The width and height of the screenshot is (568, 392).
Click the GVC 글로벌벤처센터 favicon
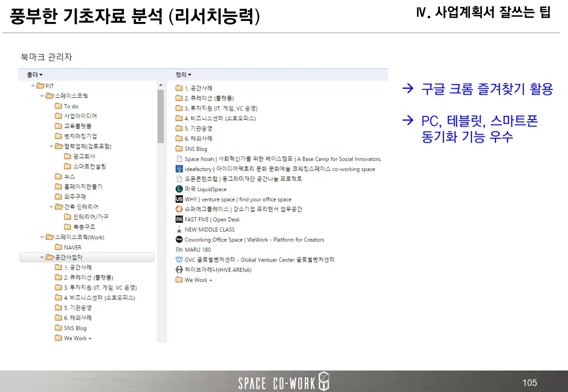coord(179,260)
